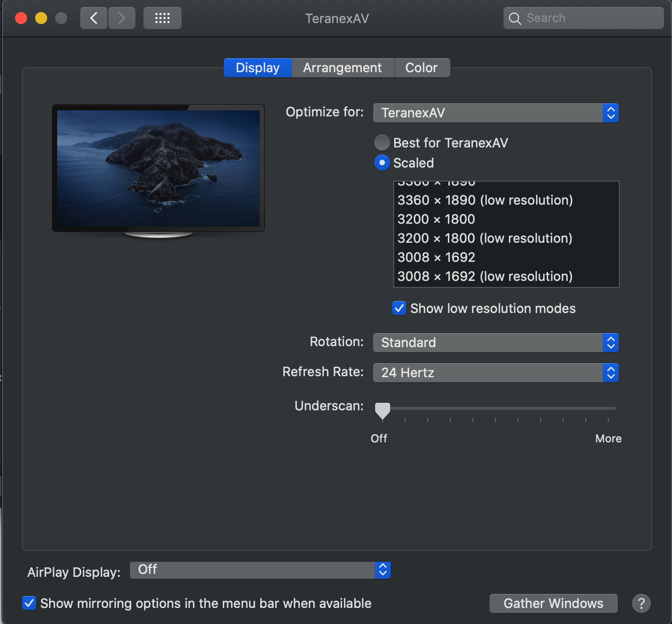Show all preferences with the grid icon
The image size is (672, 624).
(x=162, y=19)
